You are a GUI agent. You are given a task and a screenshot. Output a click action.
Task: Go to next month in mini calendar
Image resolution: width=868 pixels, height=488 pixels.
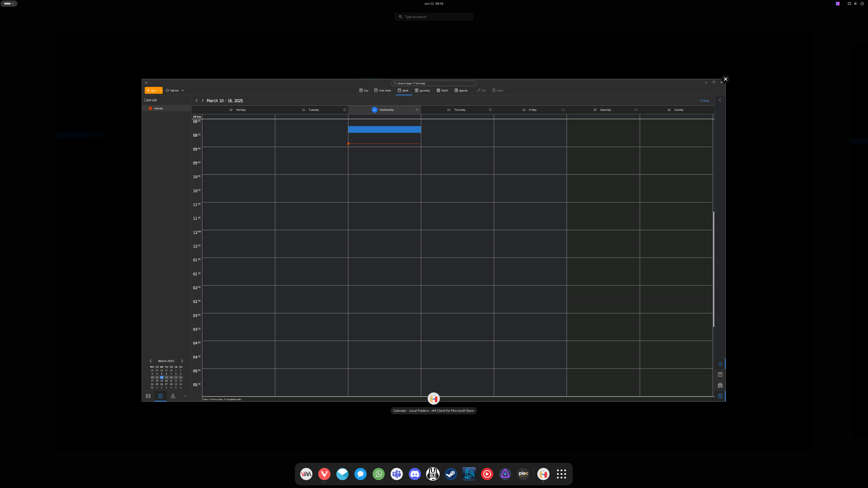[182, 361]
